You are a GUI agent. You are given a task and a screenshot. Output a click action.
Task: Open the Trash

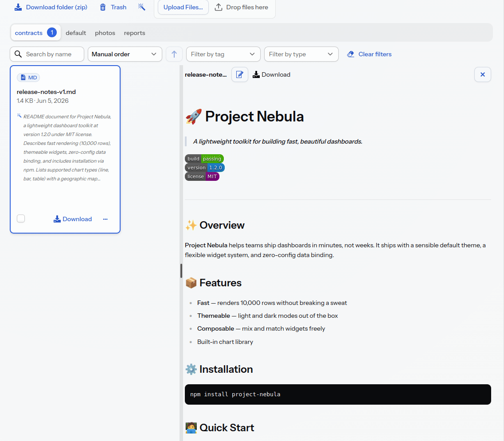click(x=113, y=7)
